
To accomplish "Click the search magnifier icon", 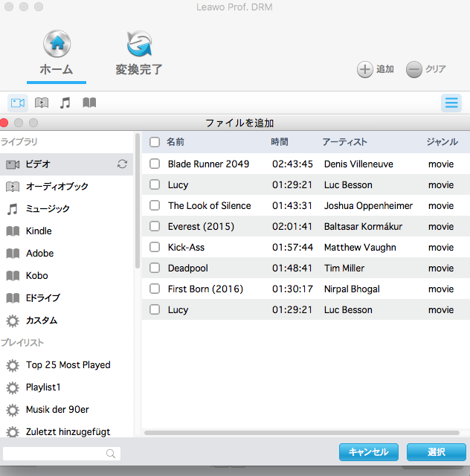I will pyautogui.click(x=111, y=454).
